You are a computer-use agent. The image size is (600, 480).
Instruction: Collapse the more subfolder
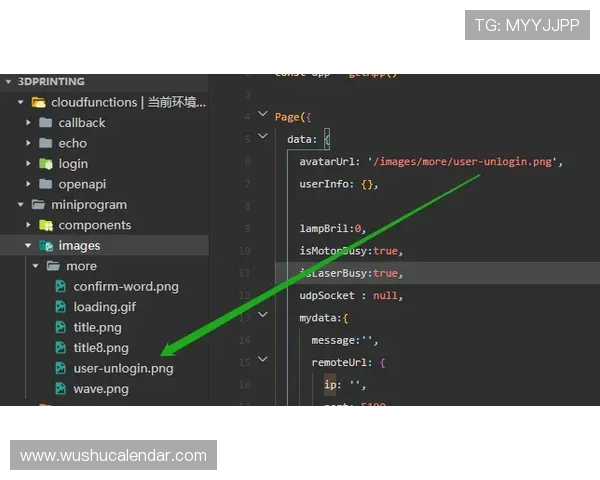coord(37,266)
